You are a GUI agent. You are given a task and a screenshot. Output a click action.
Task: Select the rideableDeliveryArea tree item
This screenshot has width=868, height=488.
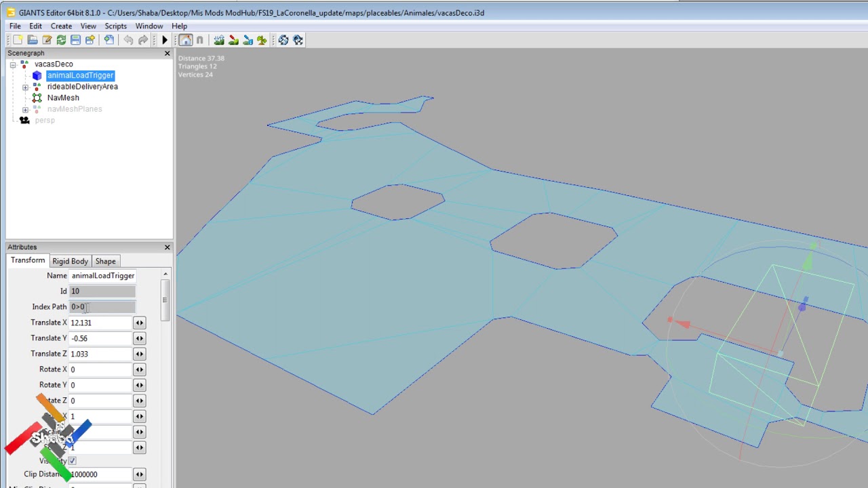(82, 87)
